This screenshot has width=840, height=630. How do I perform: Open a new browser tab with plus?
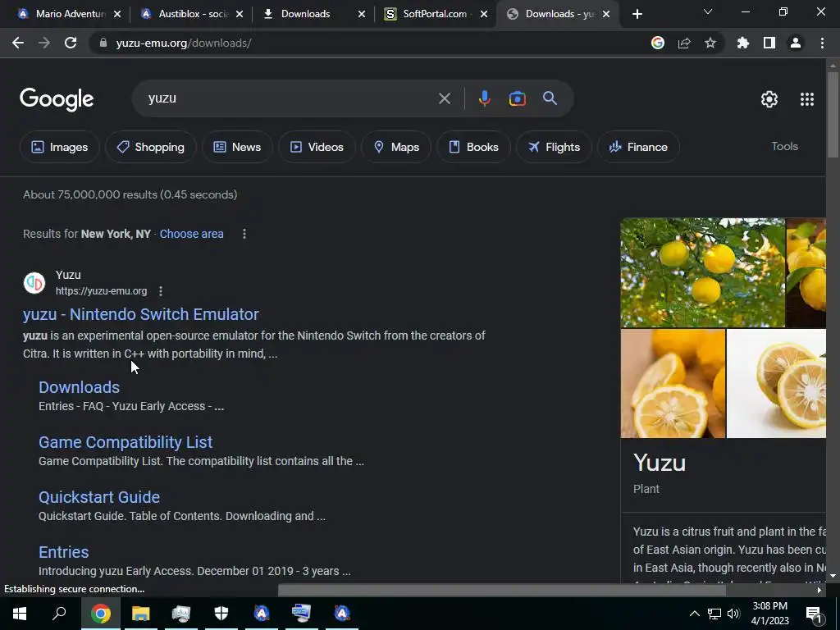637,14
